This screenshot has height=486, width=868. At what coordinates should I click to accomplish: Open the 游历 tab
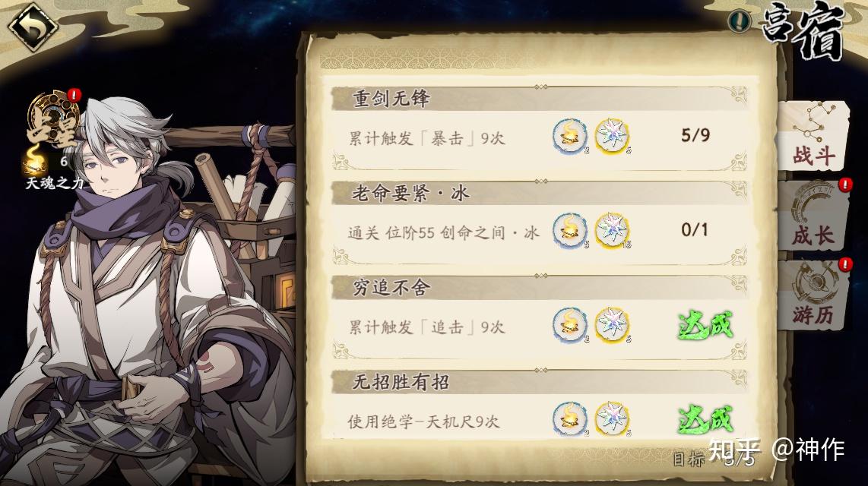[x=813, y=295]
